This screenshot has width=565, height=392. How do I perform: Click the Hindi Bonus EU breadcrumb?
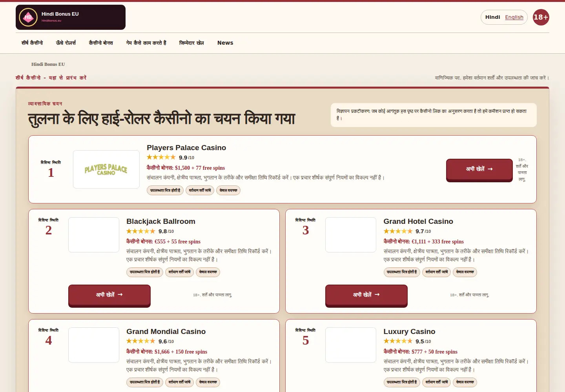[x=48, y=64]
